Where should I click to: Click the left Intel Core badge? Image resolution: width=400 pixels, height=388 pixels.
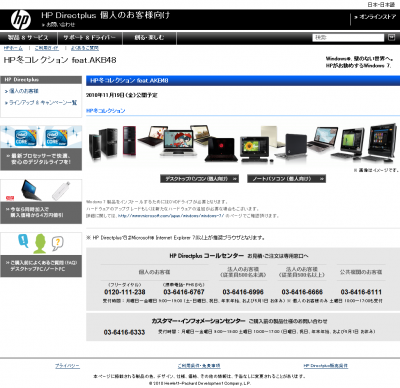(25, 138)
